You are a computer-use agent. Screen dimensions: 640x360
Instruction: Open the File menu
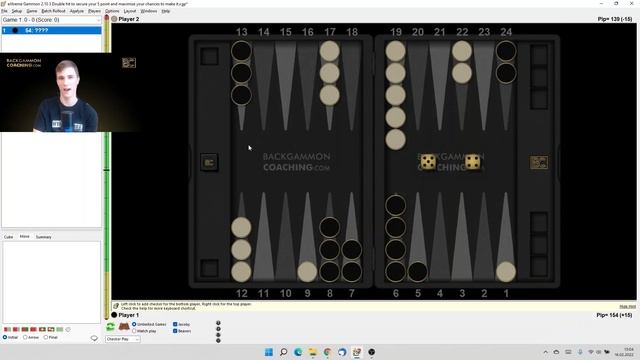[4, 11]
